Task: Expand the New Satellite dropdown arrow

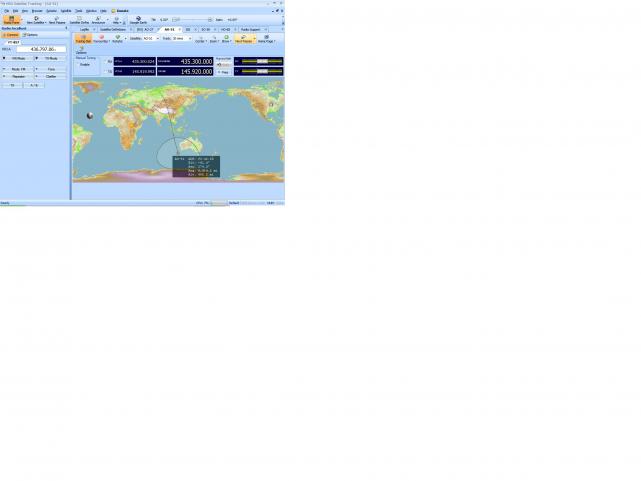Action: [45, 22]
